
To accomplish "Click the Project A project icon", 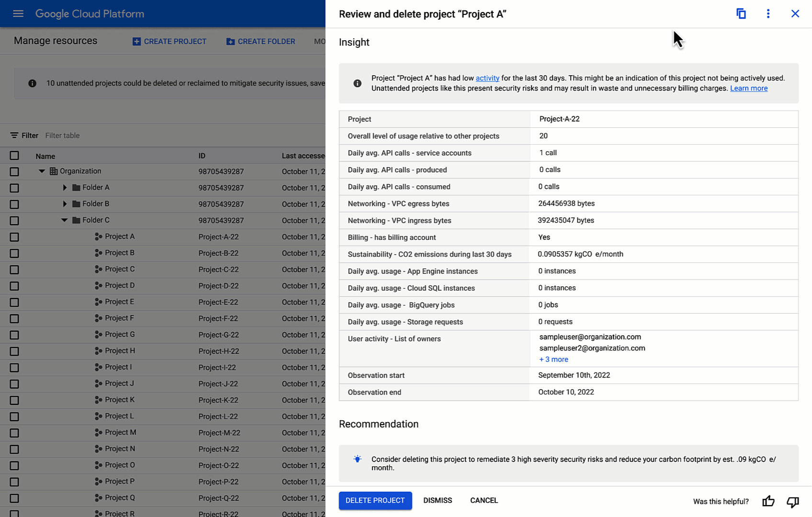I will [98, 236].
